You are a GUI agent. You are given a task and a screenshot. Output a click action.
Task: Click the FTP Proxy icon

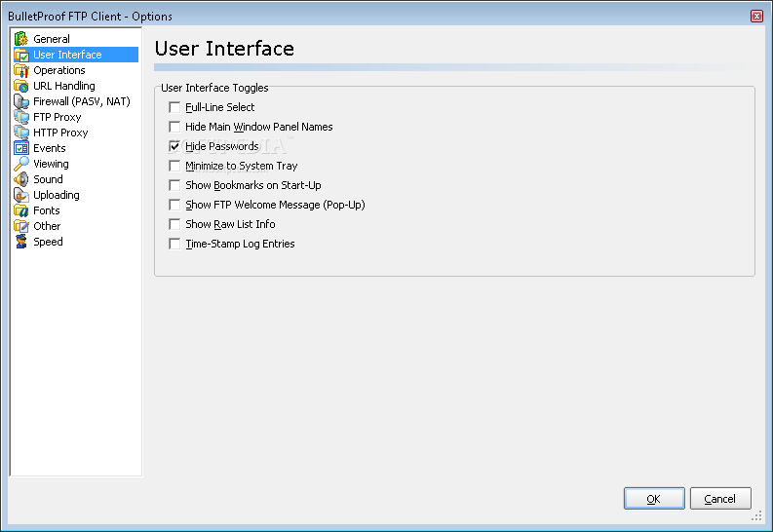coord(20,117)
